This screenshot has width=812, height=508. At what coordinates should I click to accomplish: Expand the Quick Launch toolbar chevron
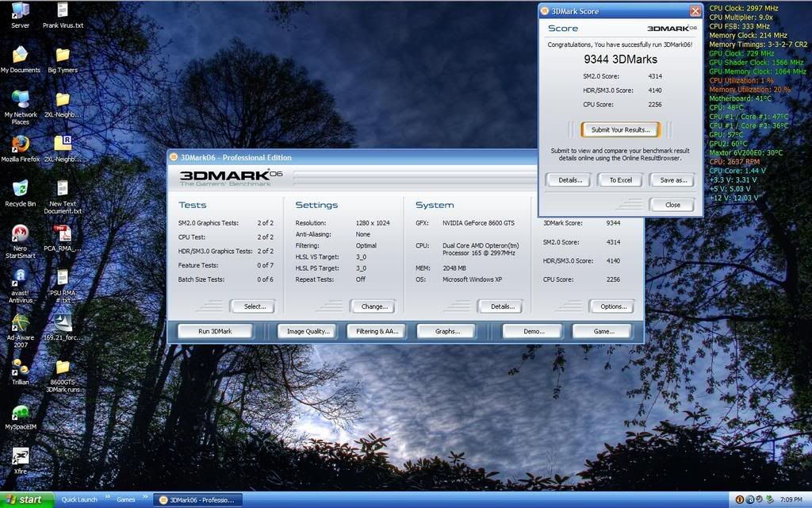pyautogui.click(x=108, y=498)
